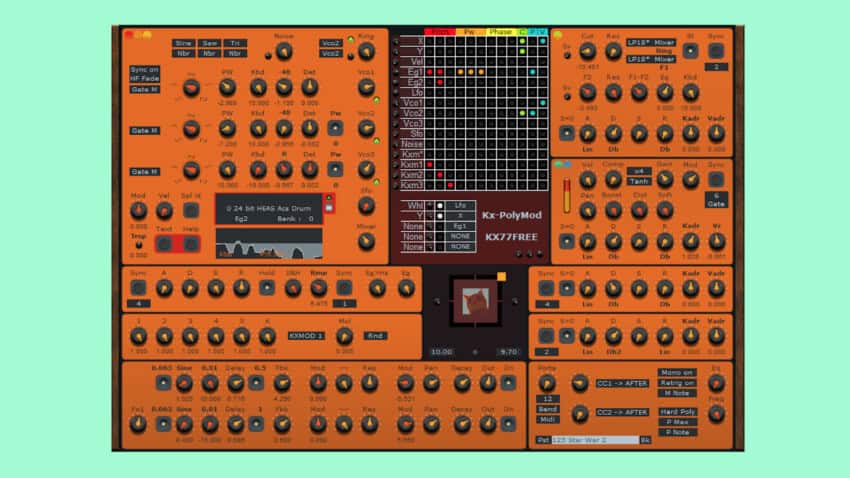The image size is (850, 478).
Task: Open the Eg1 source dropdown below X
Action: click(x=460, y=226)
